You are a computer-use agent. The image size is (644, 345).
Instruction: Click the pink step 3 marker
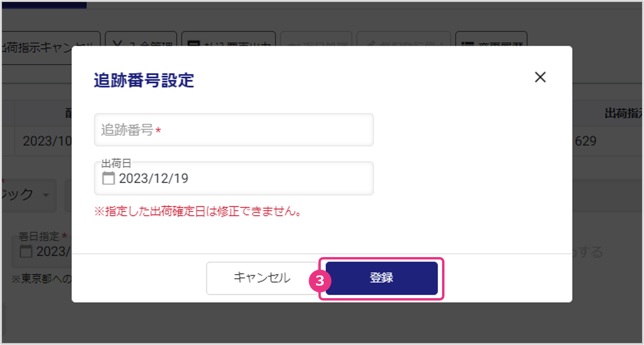coord(319,281)
